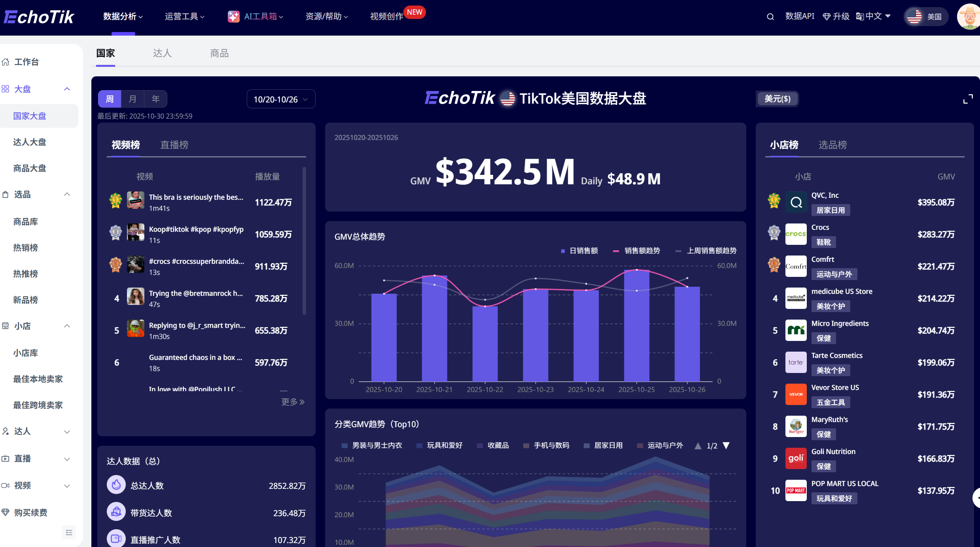Click the 美元($) currency button
Screen dimensions: 980x547
tap(777, 99)
